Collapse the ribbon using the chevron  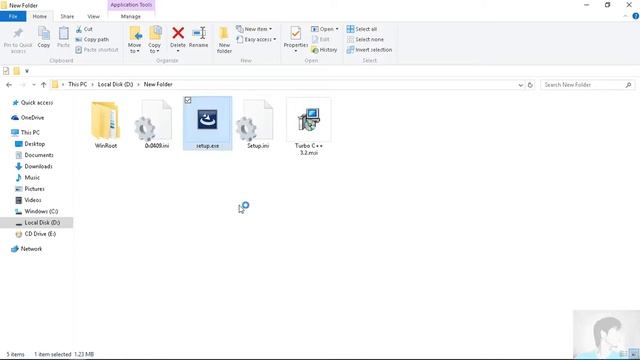click(625, 16)
